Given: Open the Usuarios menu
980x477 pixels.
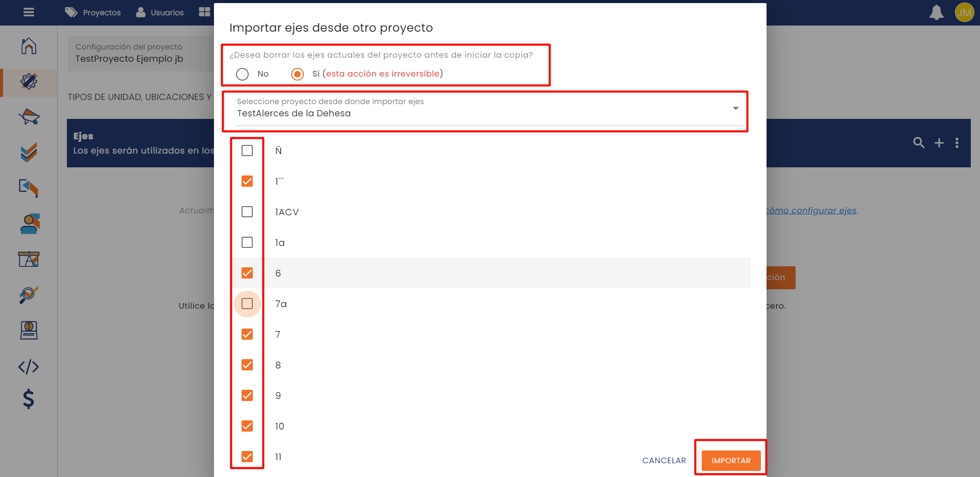Looking at the screenshot, I should point(160,12).
